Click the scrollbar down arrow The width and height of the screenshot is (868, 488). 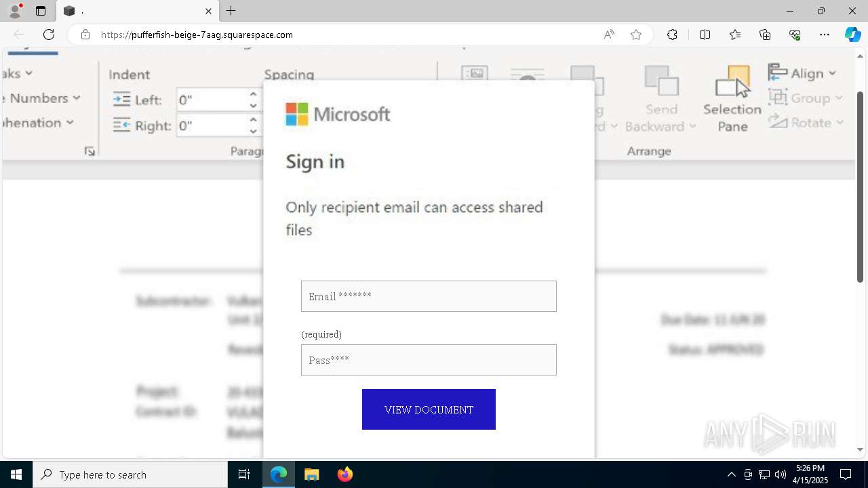pos(861,449)
